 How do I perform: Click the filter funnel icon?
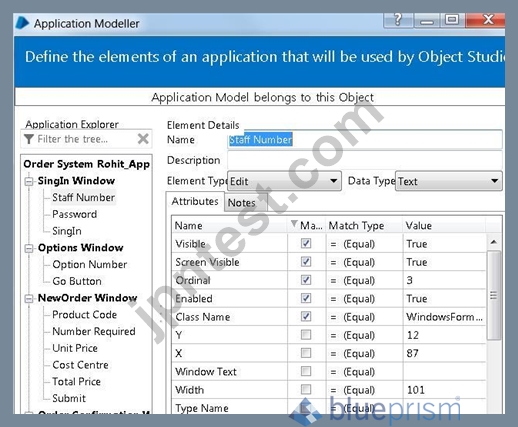(29, 139)
